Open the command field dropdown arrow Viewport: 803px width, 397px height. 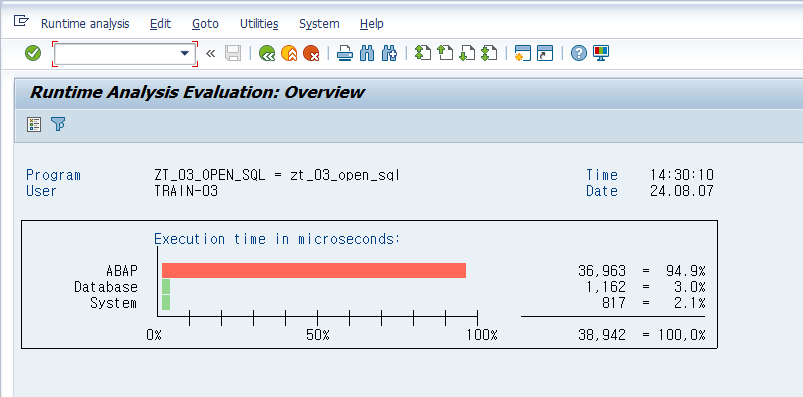tap(185, 53)
